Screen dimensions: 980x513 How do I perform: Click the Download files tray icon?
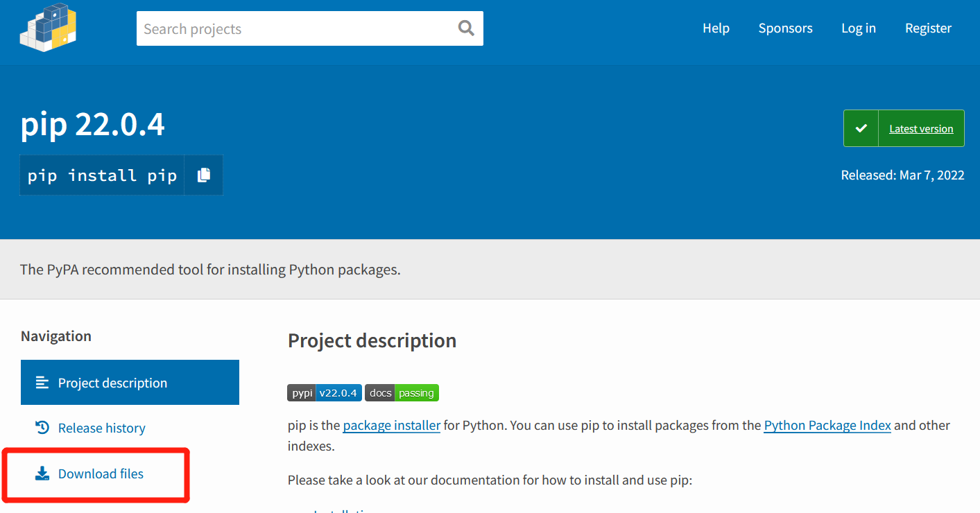pos(42,473)
